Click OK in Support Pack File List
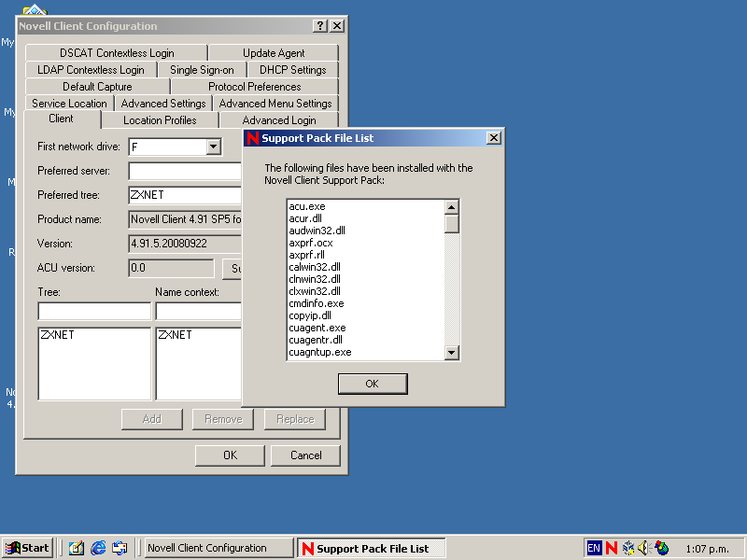 pyautogui.click(x=373, y=384)
